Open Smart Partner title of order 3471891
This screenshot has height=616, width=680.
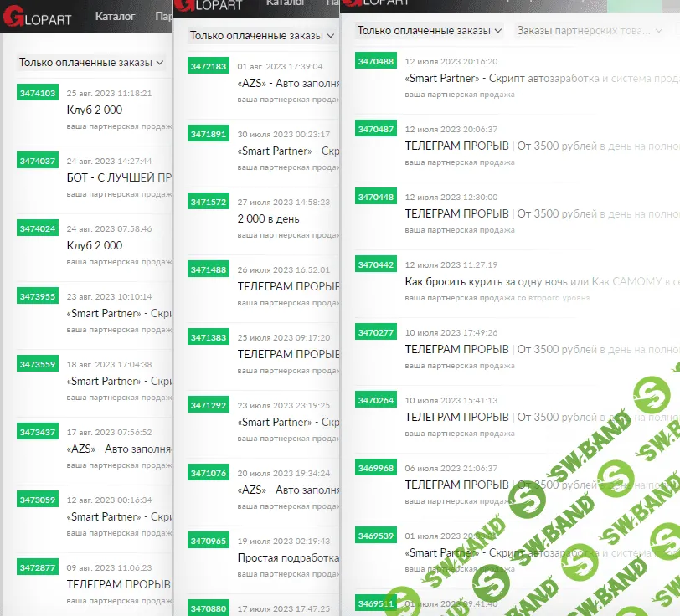coord(288,151)
